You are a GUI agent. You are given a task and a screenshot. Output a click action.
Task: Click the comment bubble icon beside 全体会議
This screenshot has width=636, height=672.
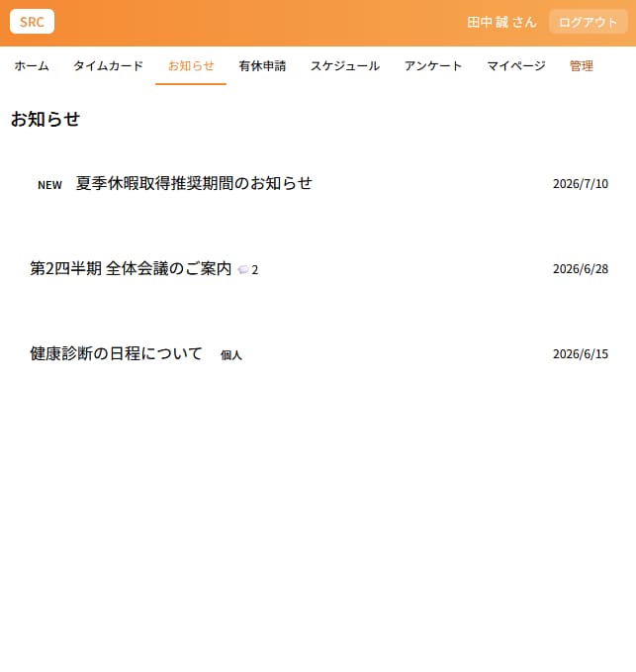(243, 269)
